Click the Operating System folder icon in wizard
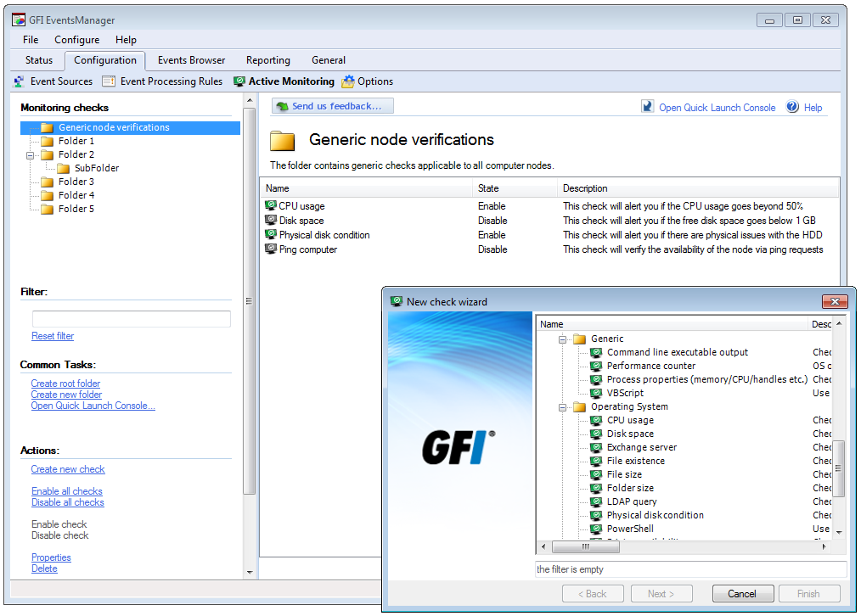The width and height of the screenshot is (861, 616). point(579,407)
